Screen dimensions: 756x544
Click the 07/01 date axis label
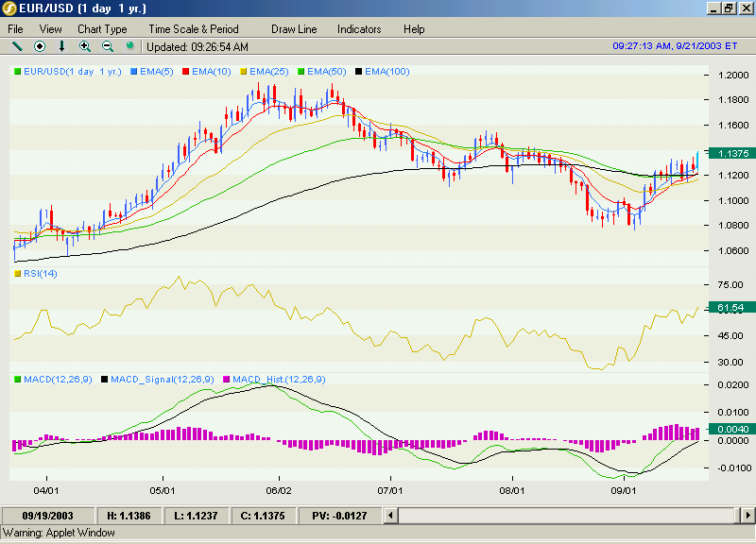(x=390, y=491)
